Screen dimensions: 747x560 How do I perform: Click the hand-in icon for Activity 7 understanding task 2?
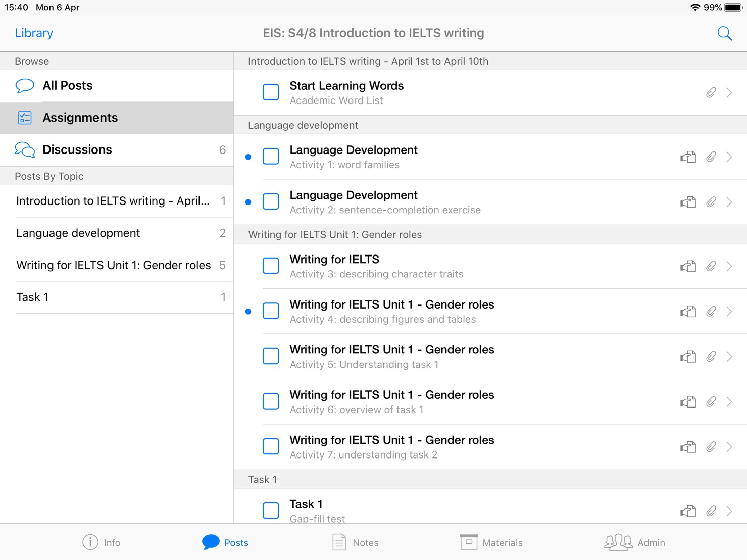(688, 447)
